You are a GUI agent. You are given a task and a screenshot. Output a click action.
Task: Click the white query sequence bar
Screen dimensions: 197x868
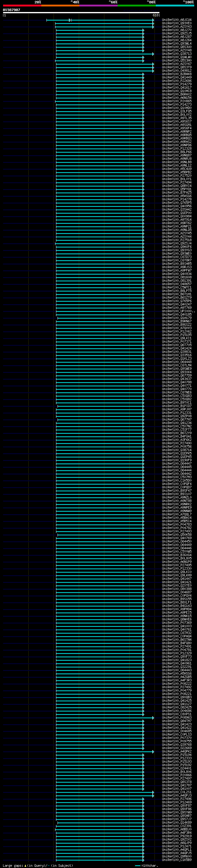81,12
